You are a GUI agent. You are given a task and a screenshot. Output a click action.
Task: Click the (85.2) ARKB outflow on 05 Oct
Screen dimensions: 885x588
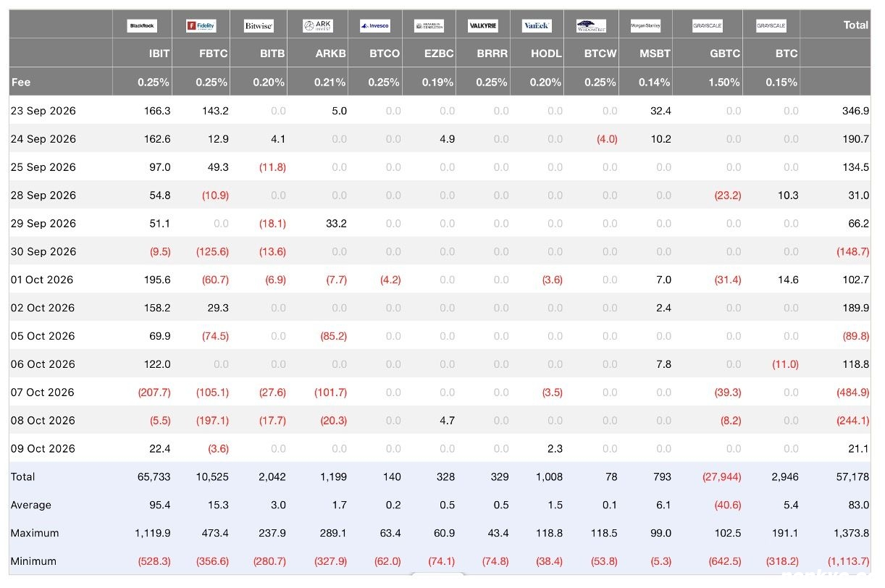[x=333, y=336]
